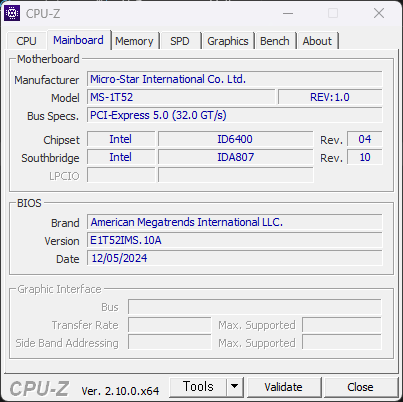Click the Southbridge label

(50, 158)
